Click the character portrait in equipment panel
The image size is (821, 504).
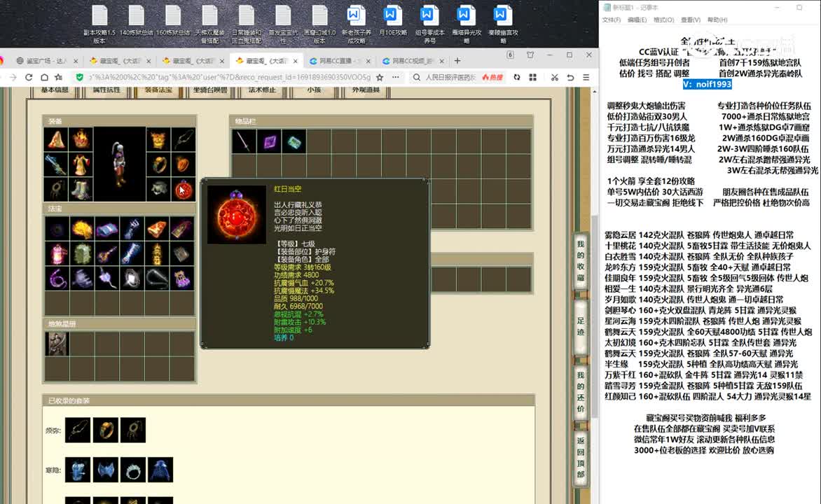click(x=120, y=164)
